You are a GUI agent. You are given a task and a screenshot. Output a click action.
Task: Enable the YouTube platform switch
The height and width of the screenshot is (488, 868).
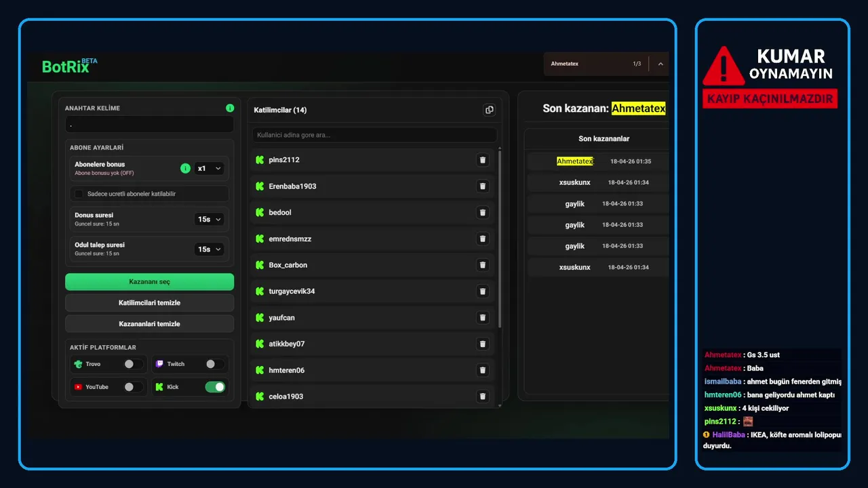pyautogui.click(x=133, y=387)
